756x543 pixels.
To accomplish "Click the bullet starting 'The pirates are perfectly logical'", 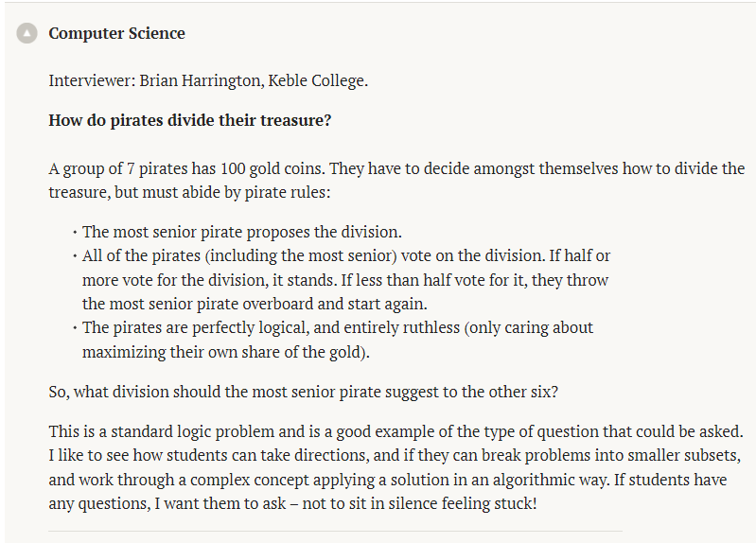I will (338, 340).
